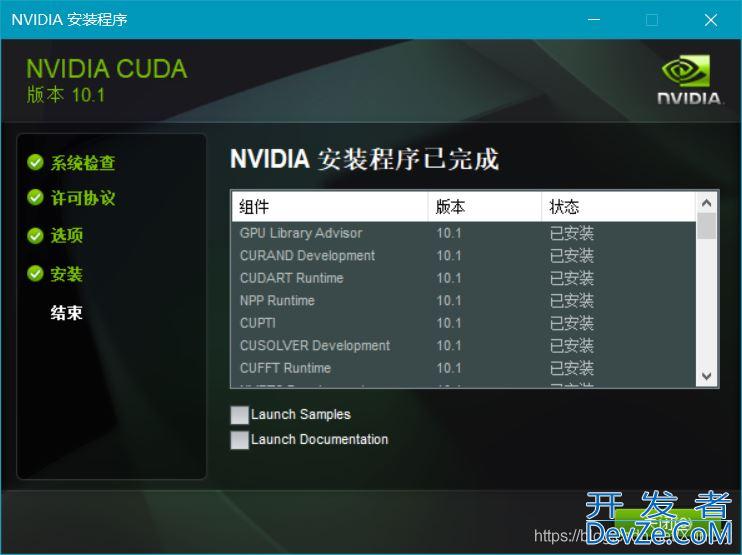Click the 安装 step label
This screenshot has width=742, height=555.
coord(67,274)
